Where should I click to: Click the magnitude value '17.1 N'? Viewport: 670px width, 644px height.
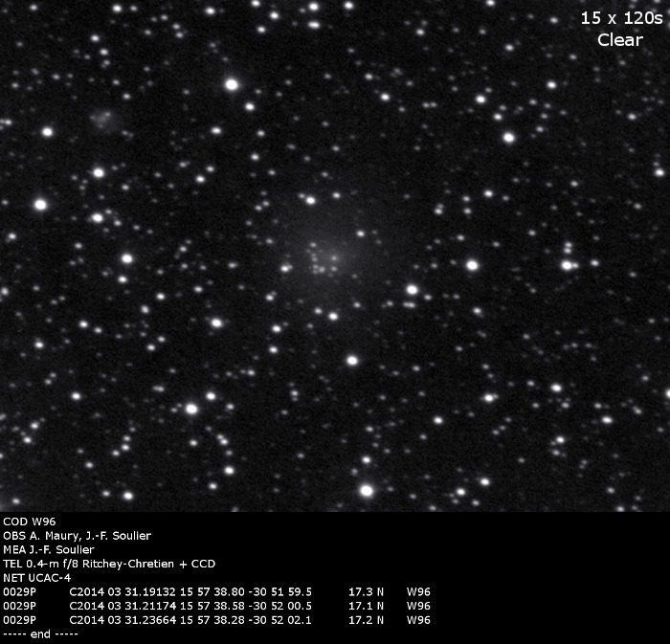point(366,606)
